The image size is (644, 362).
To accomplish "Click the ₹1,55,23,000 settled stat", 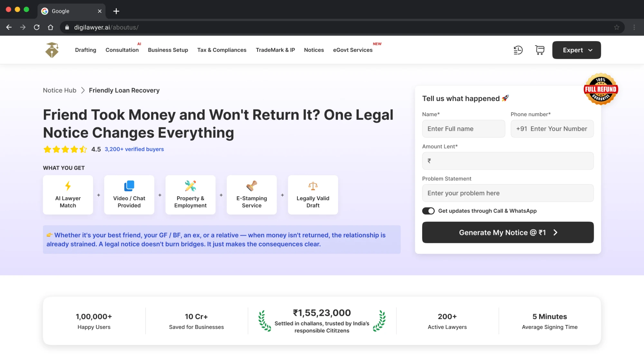I will click(322, 321).
